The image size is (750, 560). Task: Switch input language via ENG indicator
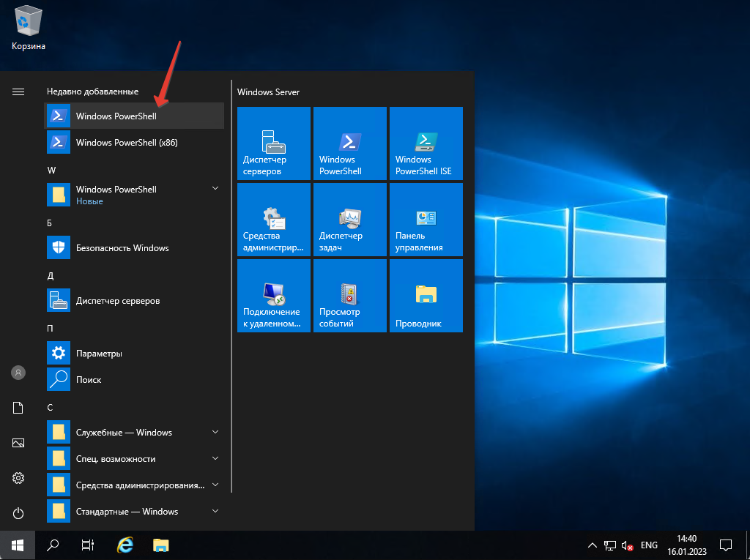point(649,545)
